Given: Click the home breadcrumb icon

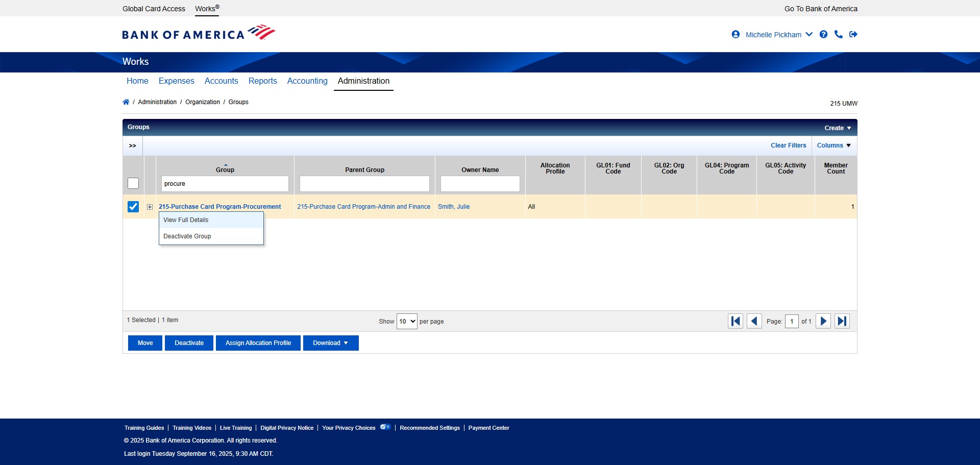Looking at the screenshot, I should (x=126, y=102).
